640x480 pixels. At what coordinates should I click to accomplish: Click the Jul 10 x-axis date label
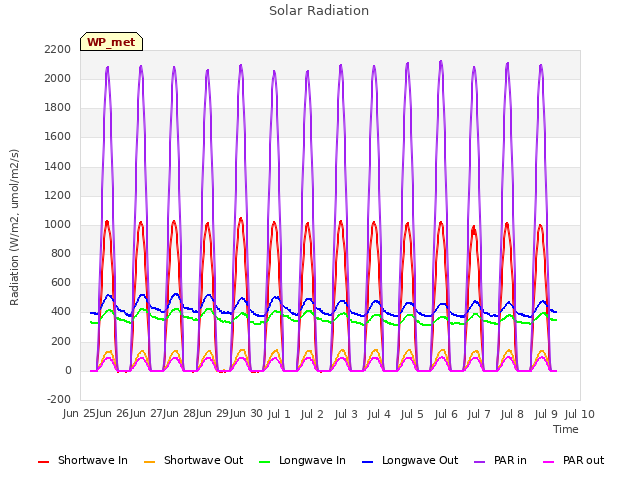tap(580, 415)
